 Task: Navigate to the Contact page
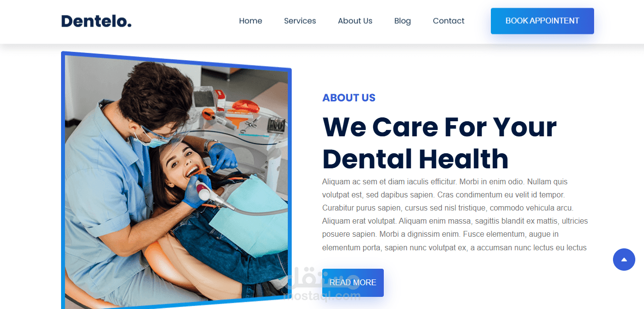click(x=449, y=21)
